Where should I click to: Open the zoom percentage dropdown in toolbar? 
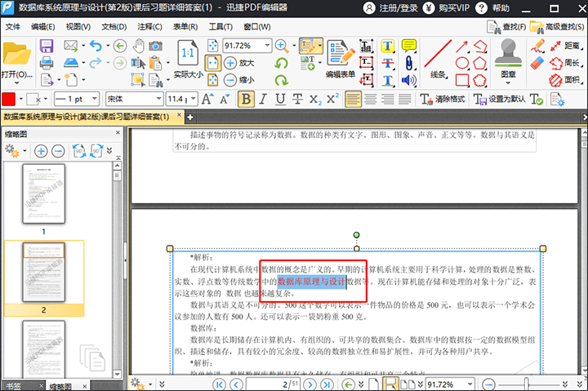266,46
